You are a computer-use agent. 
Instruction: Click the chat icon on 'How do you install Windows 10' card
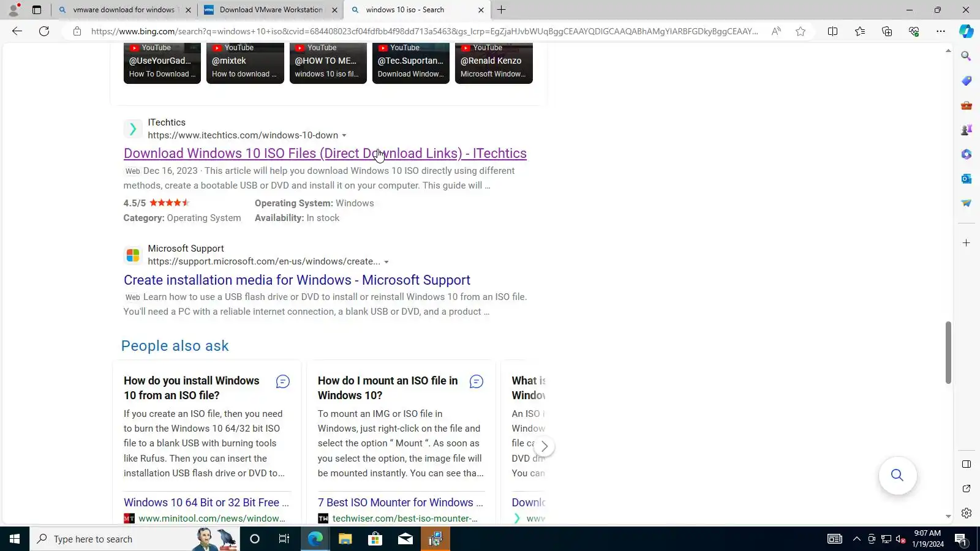tap(282, 381)
